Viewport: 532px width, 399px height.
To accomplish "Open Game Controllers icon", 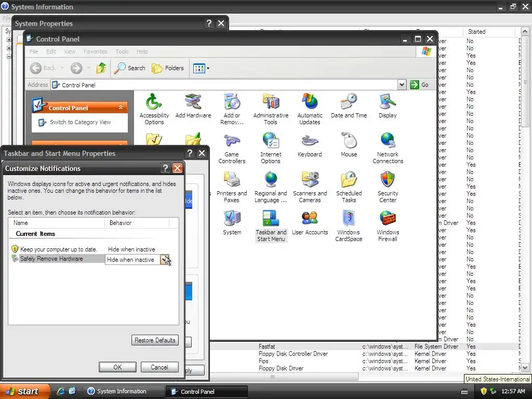I will coord(232,148).
